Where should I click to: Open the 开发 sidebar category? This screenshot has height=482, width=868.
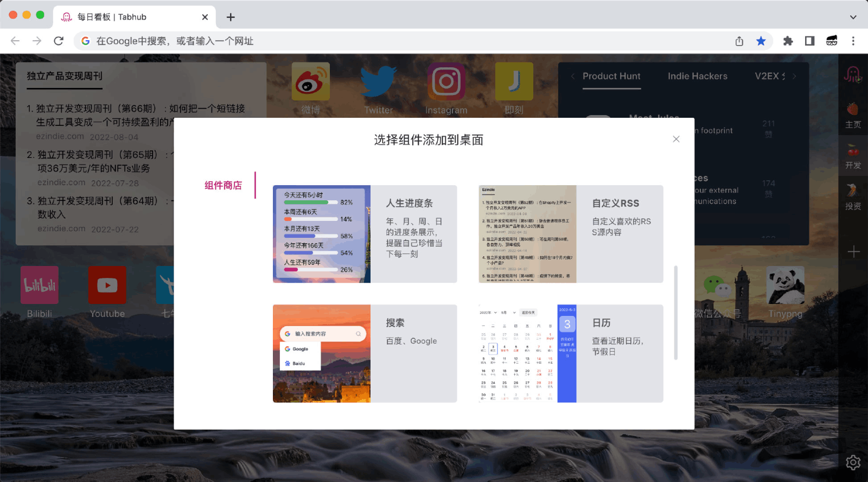pyautogui.click(x=853, y=156)
